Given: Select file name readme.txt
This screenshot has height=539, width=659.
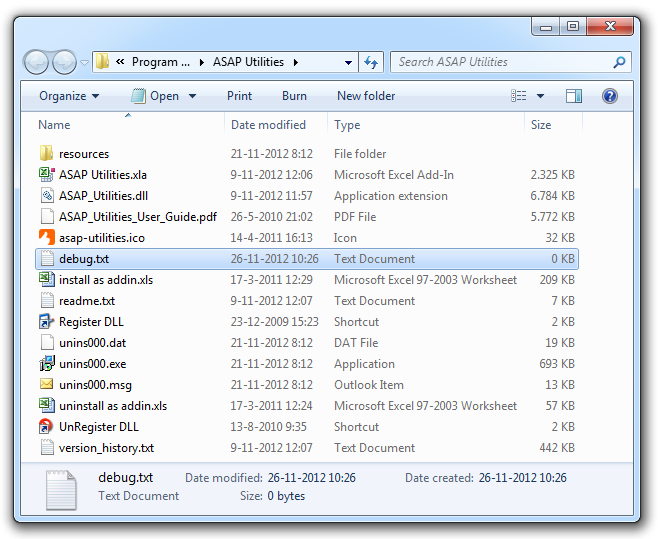Looking at the screenshot, I should (87, 301).
